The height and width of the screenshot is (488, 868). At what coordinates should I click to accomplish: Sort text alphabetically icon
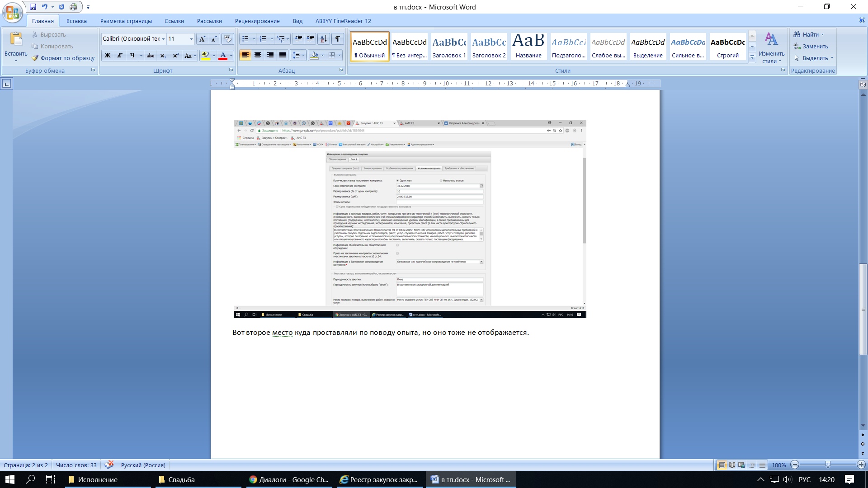324,39
